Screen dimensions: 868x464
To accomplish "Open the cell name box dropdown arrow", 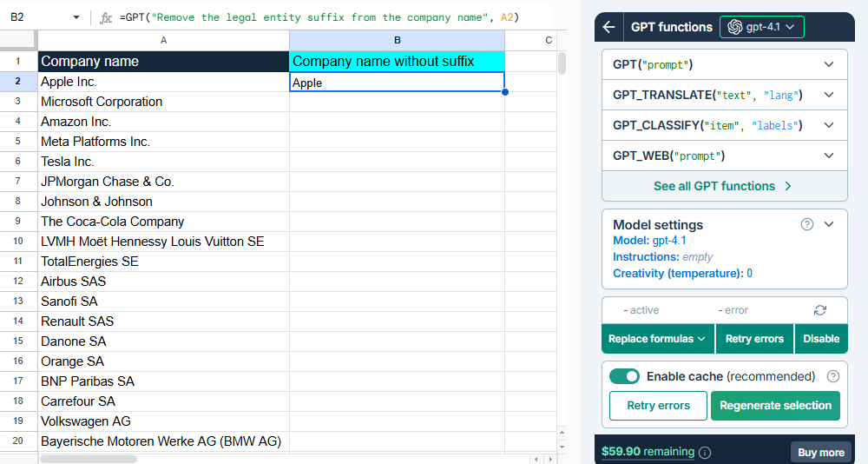I will (x=76, y=17).
